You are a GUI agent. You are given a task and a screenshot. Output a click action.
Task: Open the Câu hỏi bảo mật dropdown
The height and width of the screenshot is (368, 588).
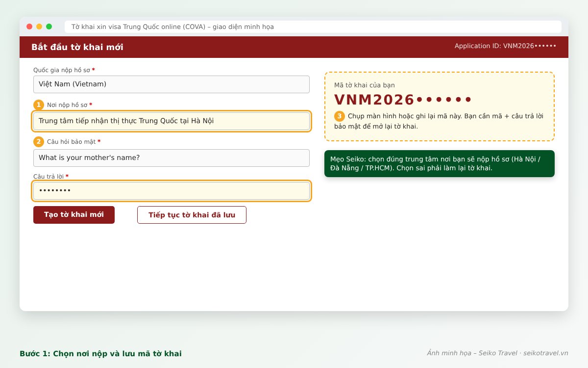pyautogui.click(x=171, y=158)
